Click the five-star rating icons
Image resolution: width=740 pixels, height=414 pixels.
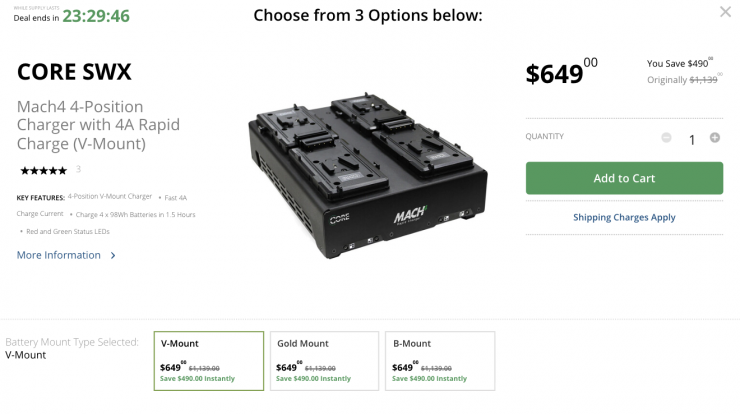42,170
